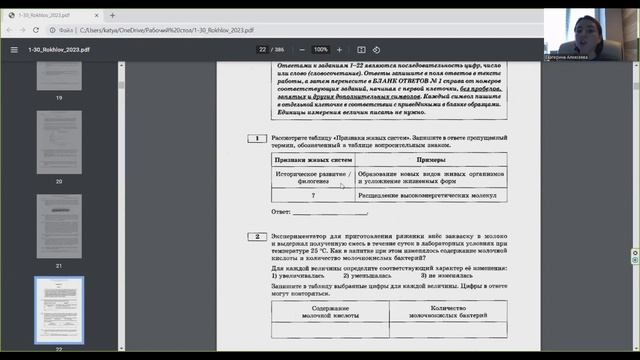Rotate the document counterclockwise

376,50
